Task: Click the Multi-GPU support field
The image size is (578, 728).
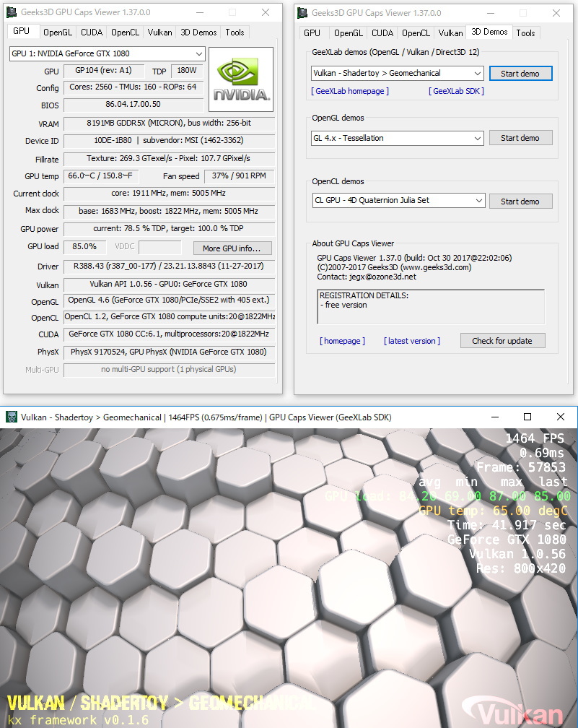Action: [x=169, y=370]
